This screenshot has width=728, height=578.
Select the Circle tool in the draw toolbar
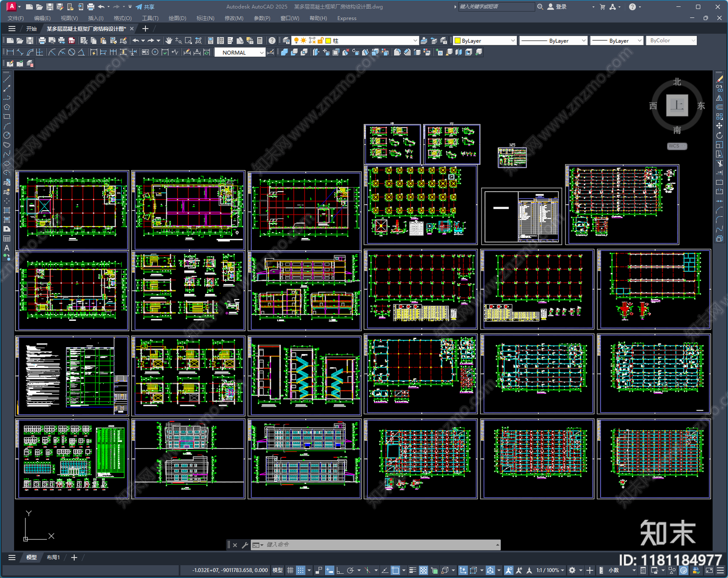coord(7,135)
